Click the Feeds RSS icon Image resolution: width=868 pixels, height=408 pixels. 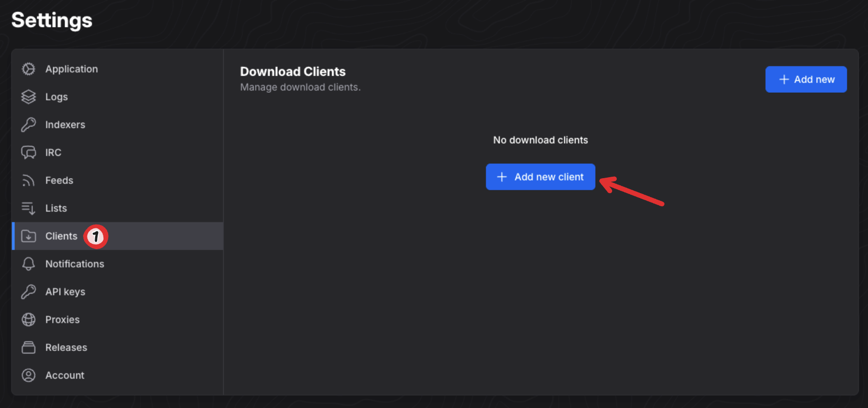(28, 181)
